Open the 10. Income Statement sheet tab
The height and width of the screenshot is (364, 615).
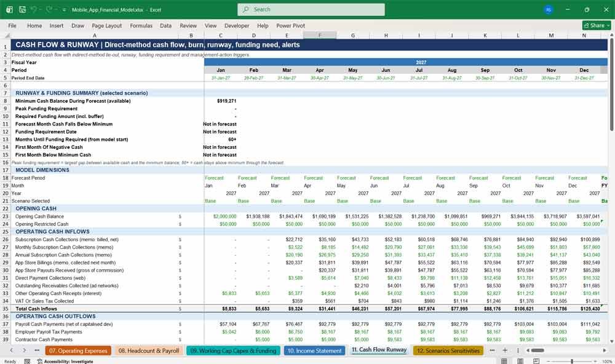point(314,350)
